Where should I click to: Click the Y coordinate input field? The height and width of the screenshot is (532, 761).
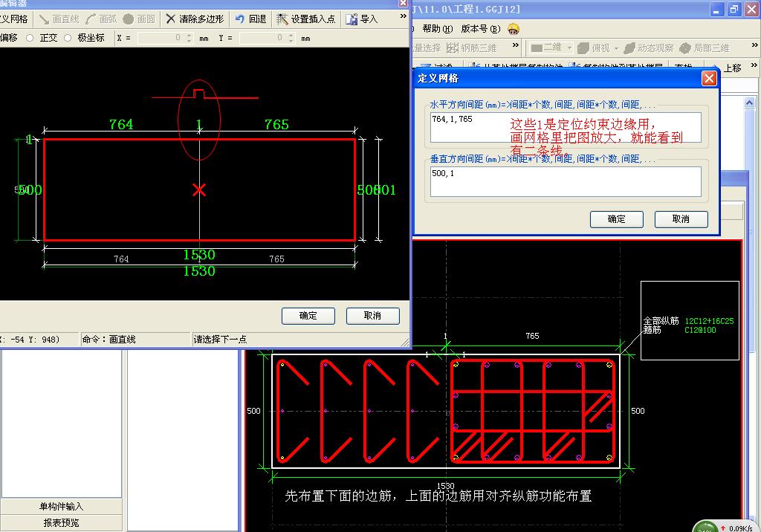pyautogui.click(x=264, y=38)
